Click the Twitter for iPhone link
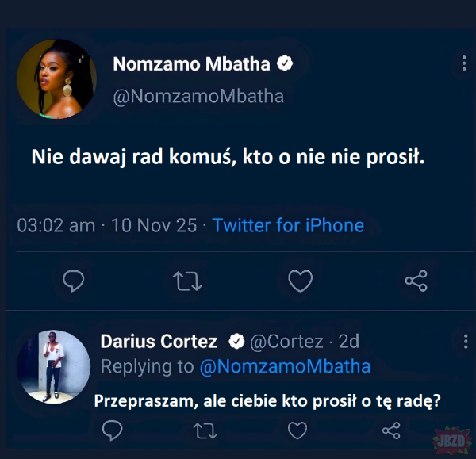Image resolution: width=476 pixels, height=459 pixels. (x=288, y=225)
